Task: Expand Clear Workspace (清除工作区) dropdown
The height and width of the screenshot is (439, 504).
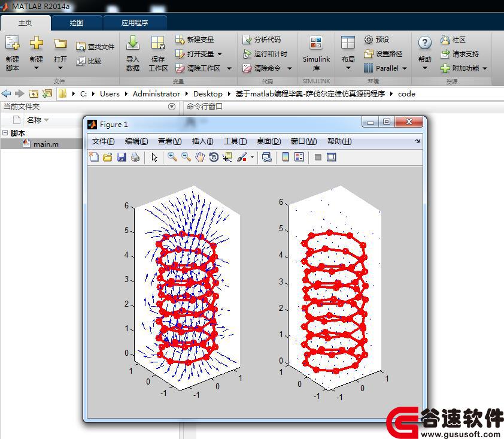Action: coord(229,68)
